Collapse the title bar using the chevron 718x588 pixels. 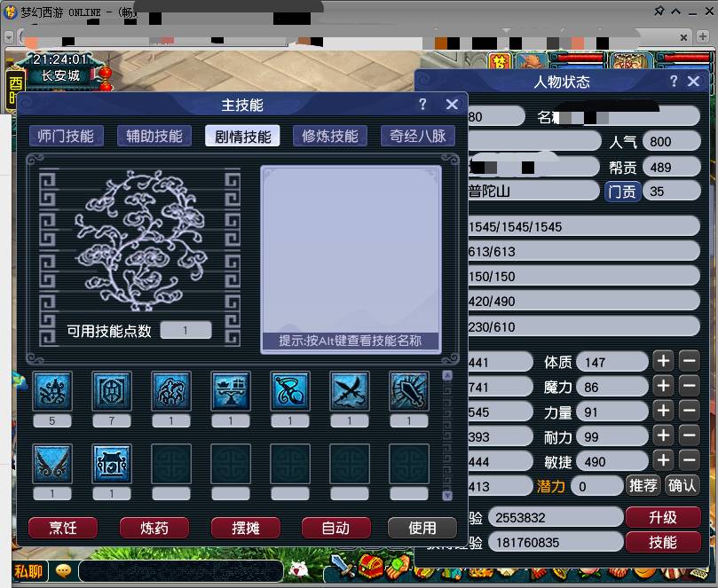[x=676, y=12]
